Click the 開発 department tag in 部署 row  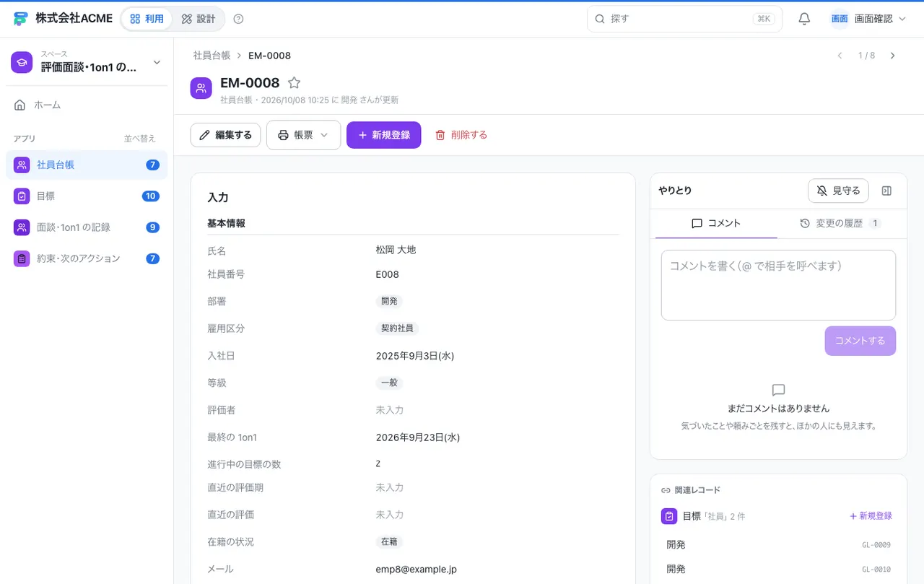[x=390, y=301]
